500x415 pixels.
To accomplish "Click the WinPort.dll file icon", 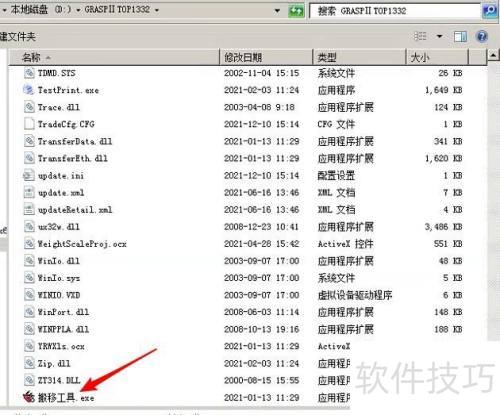I will pyautogui.click(x=29, y=312).
